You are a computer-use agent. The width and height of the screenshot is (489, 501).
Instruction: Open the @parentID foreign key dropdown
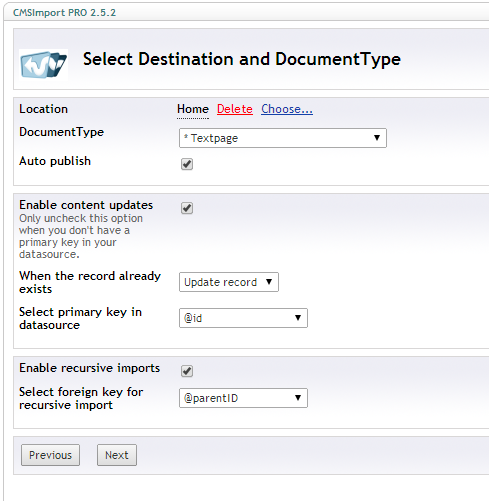pyautogui.click(x=243, y=398)
